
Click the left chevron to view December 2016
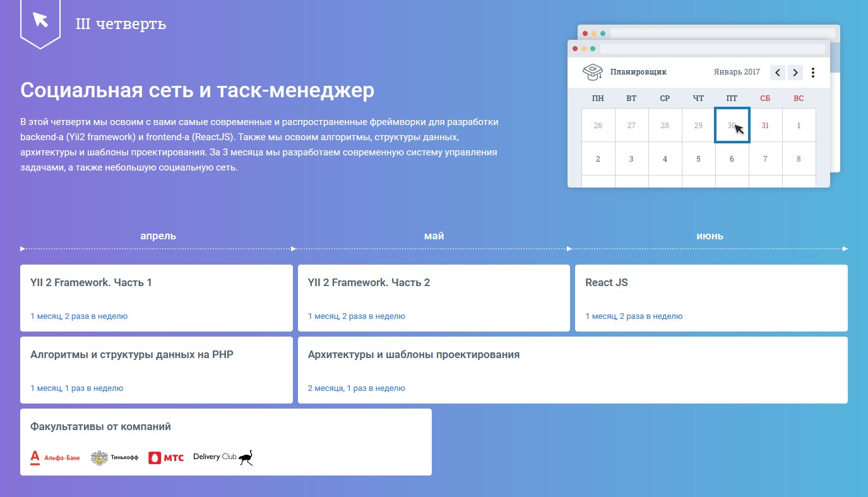[777, 72]
